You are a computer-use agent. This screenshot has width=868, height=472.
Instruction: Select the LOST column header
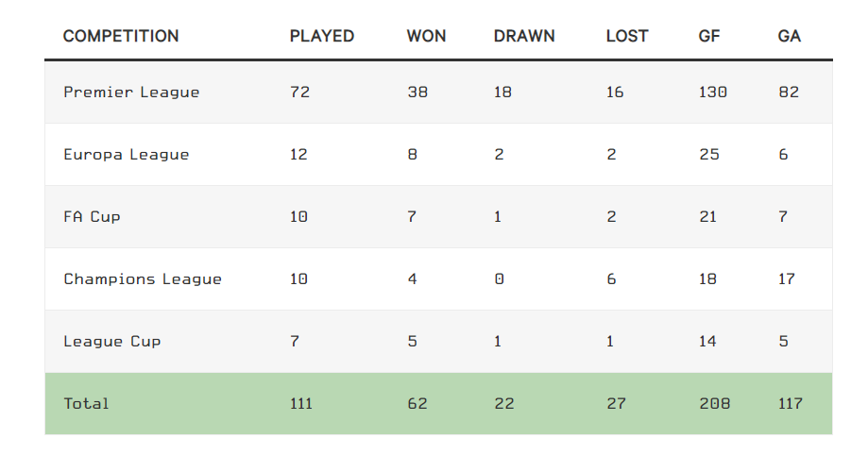pos(626,36)
